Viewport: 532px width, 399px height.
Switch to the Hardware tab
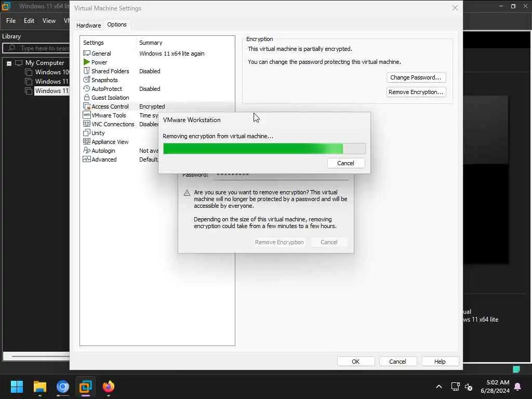88,25
